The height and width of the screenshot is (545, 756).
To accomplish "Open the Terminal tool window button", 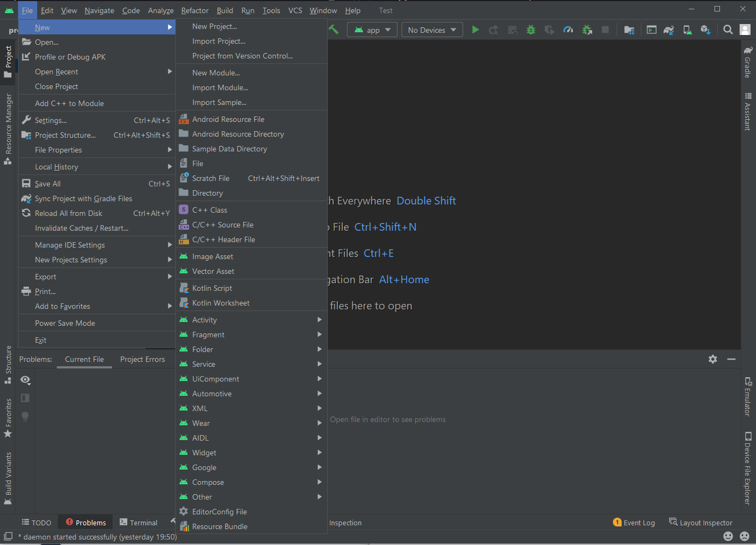I will pos(139,523).
